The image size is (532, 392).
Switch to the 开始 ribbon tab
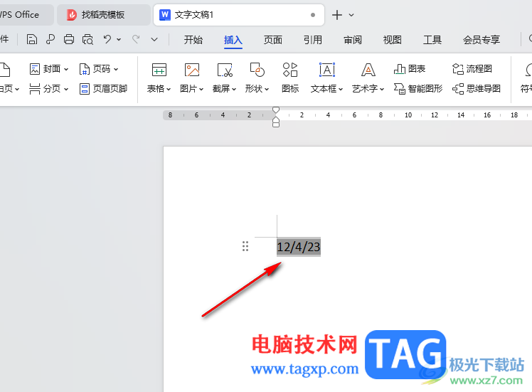tap(193, 40)
